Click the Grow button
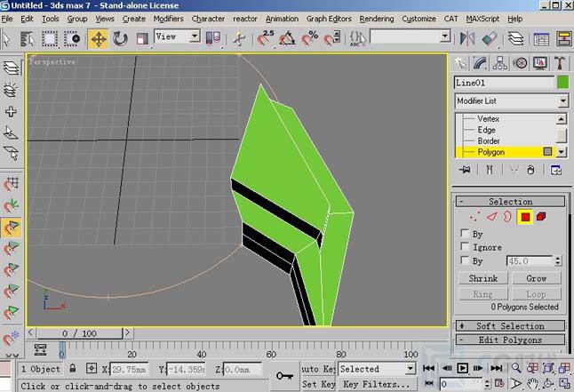 pyautogui.click(x=537, y=278)
